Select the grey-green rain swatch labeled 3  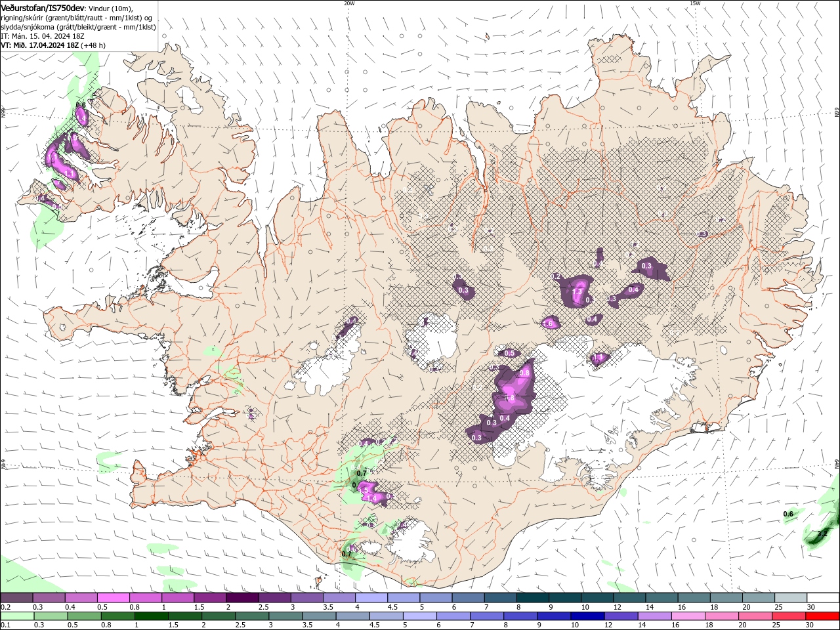pos(285,616)
